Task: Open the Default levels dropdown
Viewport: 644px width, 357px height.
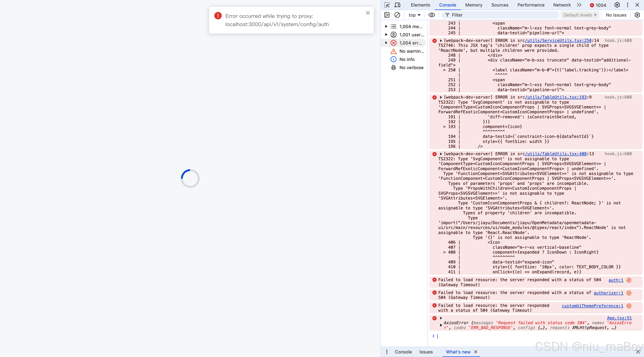Action: click(580, 15)
